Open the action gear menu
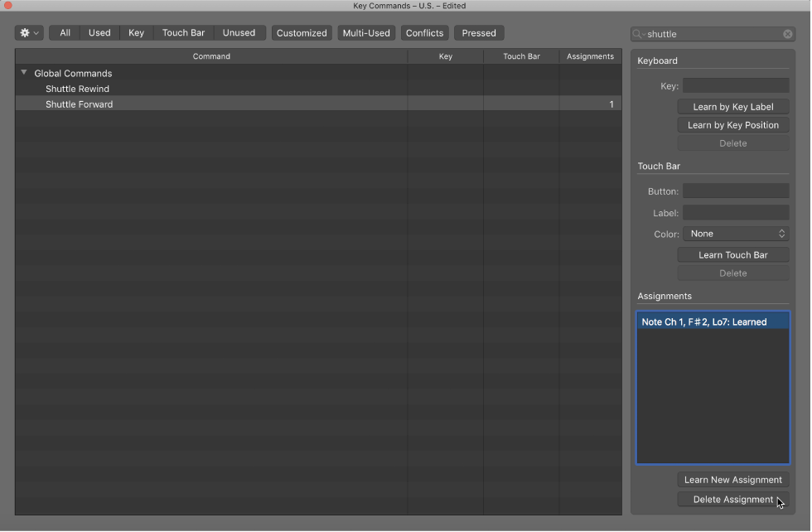The height and width of the screenshot is (532, 812). [x=27, y=33]
